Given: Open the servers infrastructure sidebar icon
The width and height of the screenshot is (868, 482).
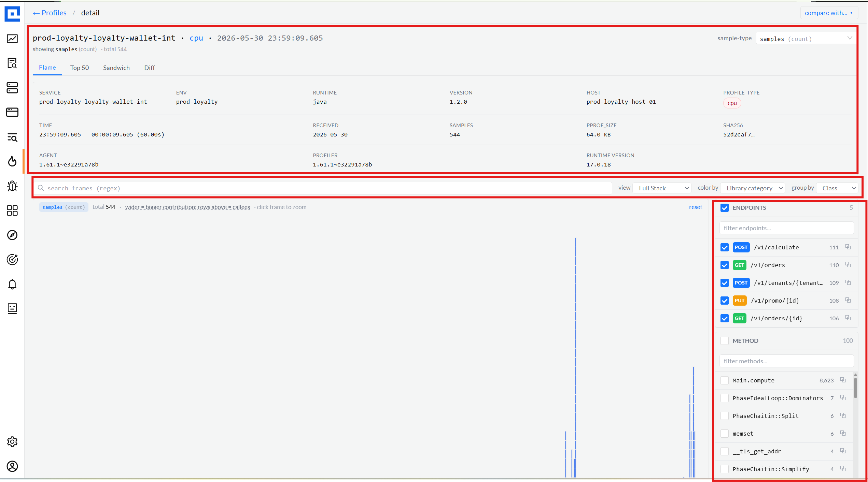Looking at the screenshot, I should [12, 88].
